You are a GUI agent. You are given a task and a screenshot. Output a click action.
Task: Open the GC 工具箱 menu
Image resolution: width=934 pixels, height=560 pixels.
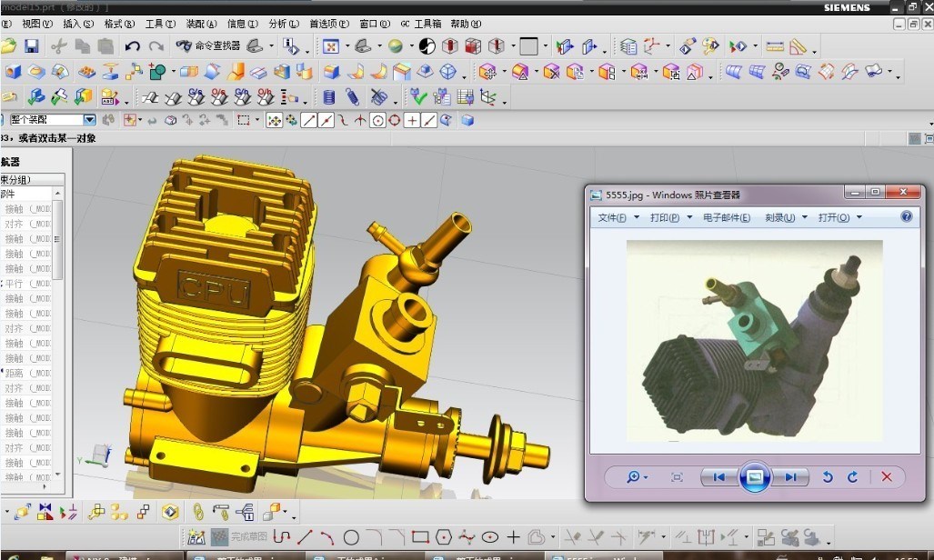(420, 24)
